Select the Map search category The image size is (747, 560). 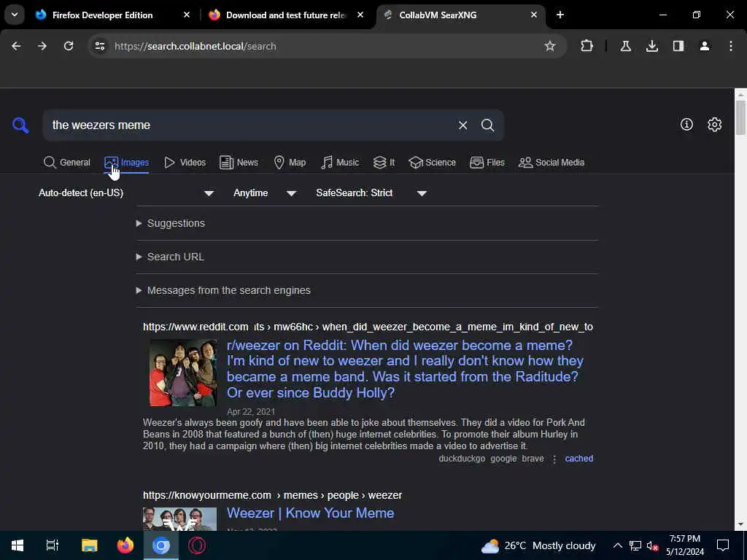290,163
